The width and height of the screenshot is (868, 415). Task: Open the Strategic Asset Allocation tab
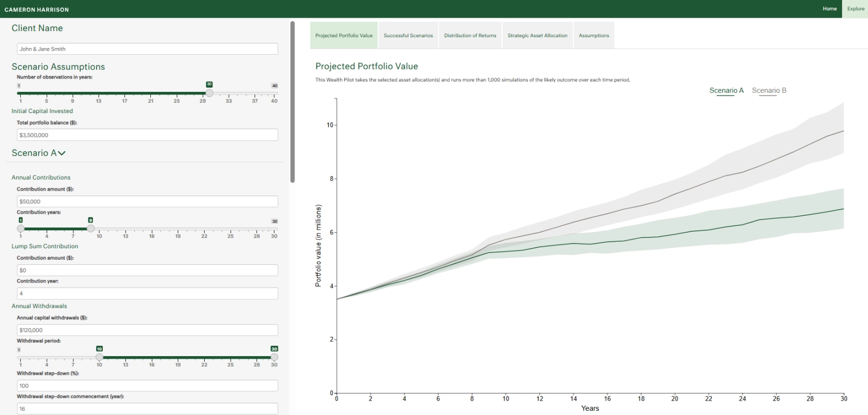pos(537,36)
